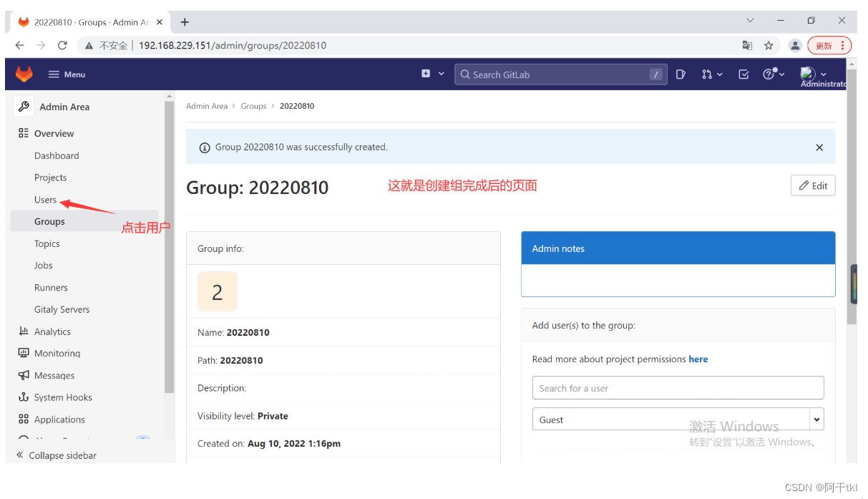Open the Admin Area wrench icon
This screenshot has width=868, height=499.
22,105
